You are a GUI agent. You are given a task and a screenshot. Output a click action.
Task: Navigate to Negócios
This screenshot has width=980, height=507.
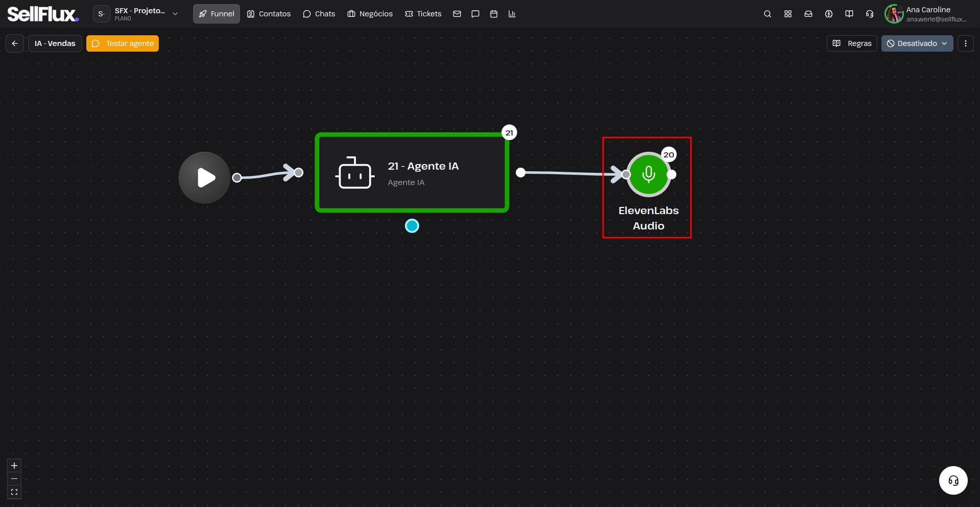click(370, 14)
